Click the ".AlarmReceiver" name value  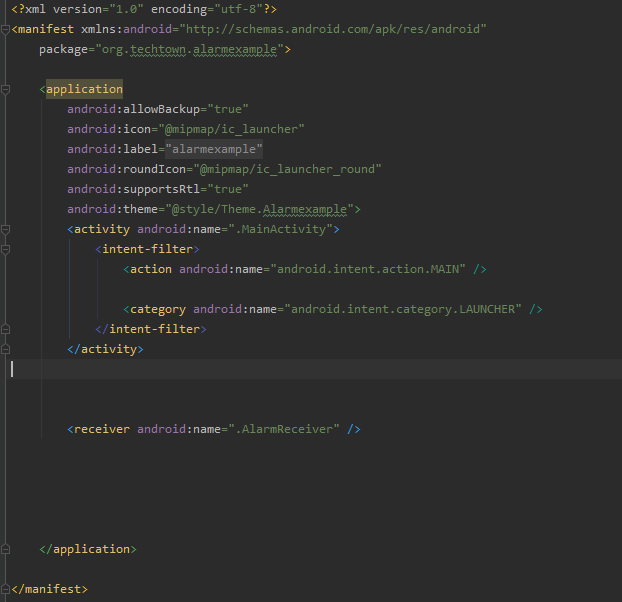pyautogui.click(x=284, y=429)
